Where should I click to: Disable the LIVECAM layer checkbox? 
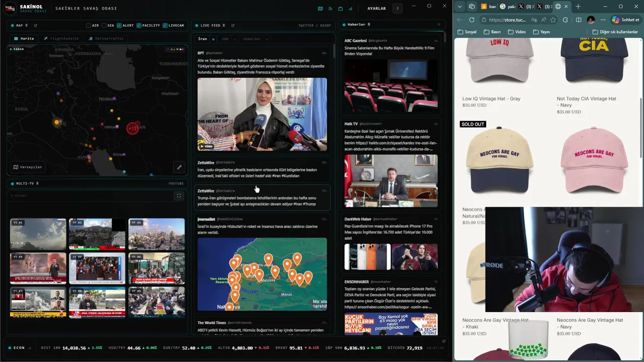pos(166,25)
